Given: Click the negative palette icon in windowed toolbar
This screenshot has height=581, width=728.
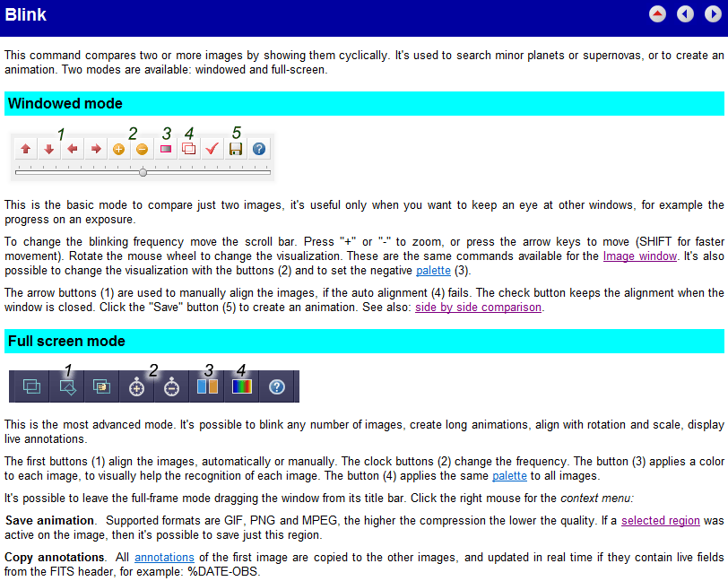Looking at the screenshot, I should 166,149.
